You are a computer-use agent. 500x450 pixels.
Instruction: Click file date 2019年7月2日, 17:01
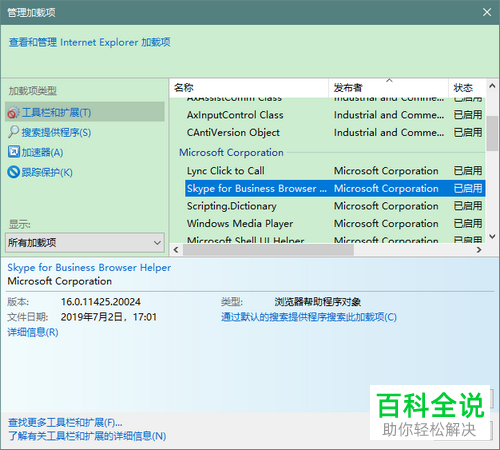coord(109,317)
